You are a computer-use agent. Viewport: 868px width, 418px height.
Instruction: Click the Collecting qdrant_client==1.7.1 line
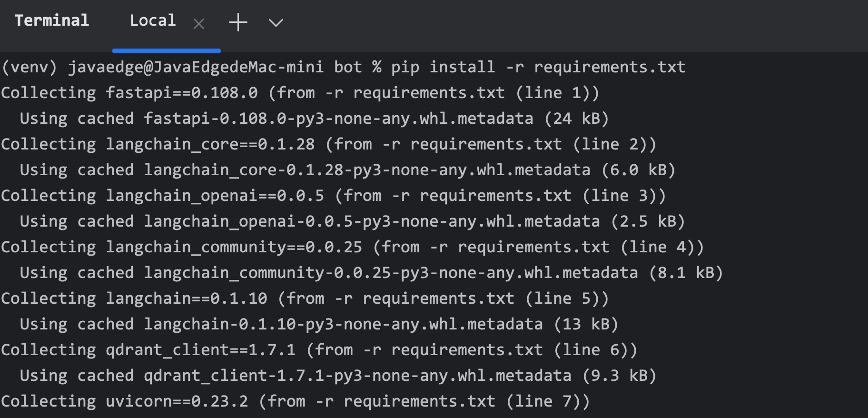(x=319, y=350)
